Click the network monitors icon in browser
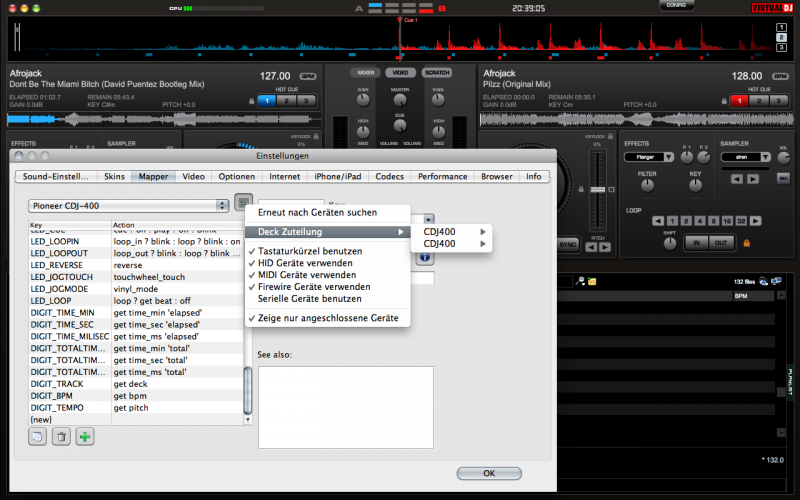800x500 pixels. click(776, 281)
